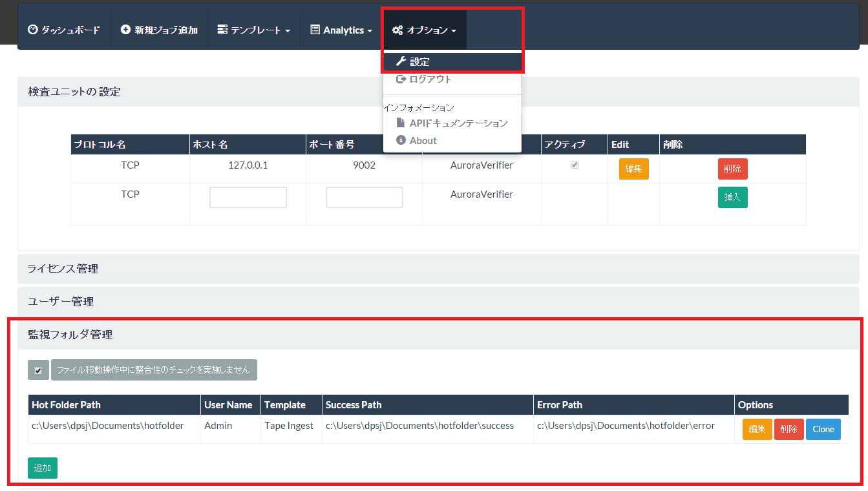Viewport: 868px width, 491px height.
Task: Click the About info icon
Action: tap(401, 140)
